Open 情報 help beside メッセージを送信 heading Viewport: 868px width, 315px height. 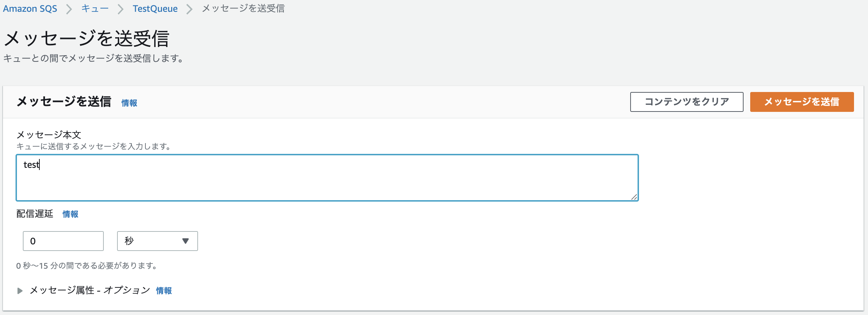[130, 103]
